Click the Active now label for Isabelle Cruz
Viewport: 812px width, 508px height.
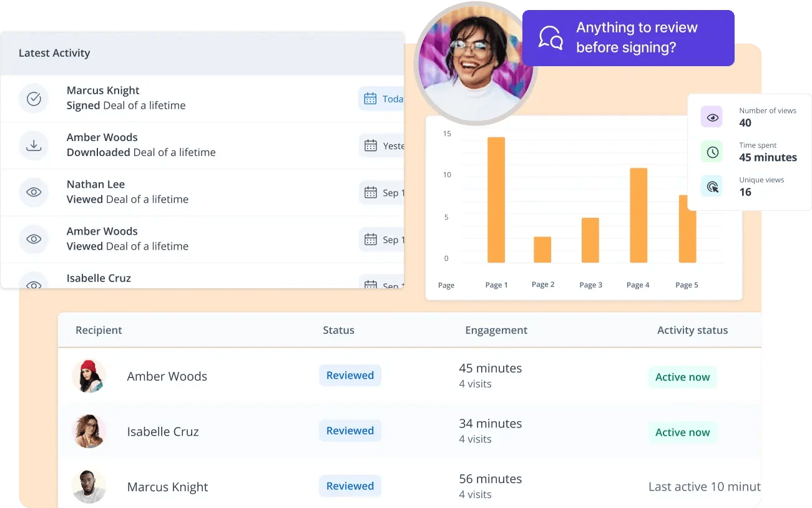point(682,432)
